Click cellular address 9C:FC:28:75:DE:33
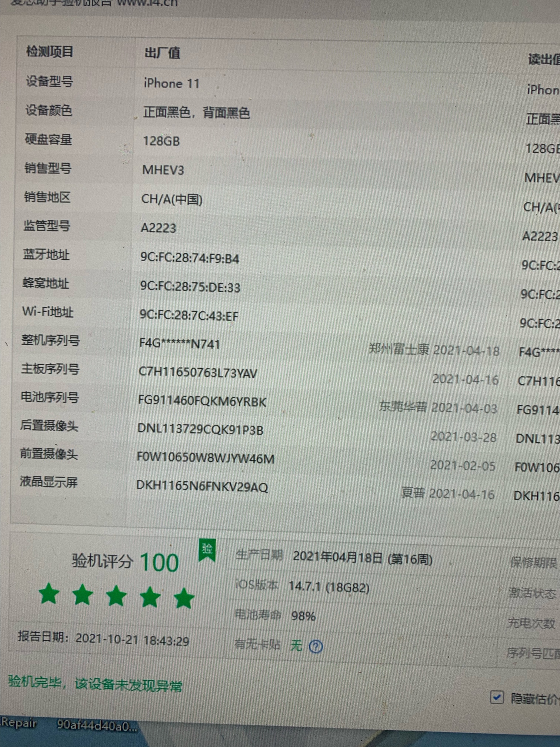Viewport: 560px width, 747px height. tap(190, 287)
